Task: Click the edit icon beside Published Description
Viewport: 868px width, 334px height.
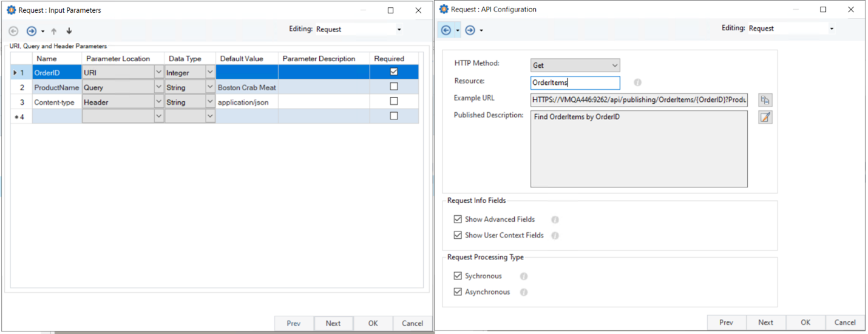Action: click(765, 118)
